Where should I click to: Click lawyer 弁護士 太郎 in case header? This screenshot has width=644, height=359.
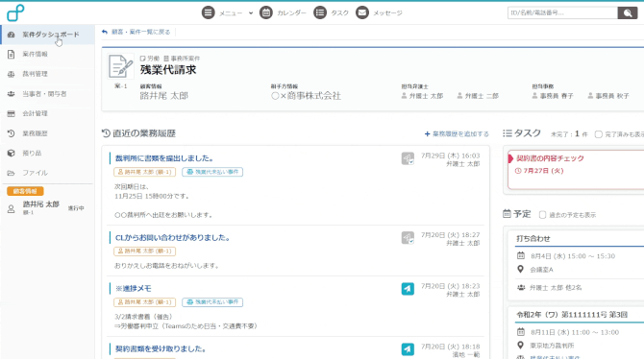tap(422, 96)
